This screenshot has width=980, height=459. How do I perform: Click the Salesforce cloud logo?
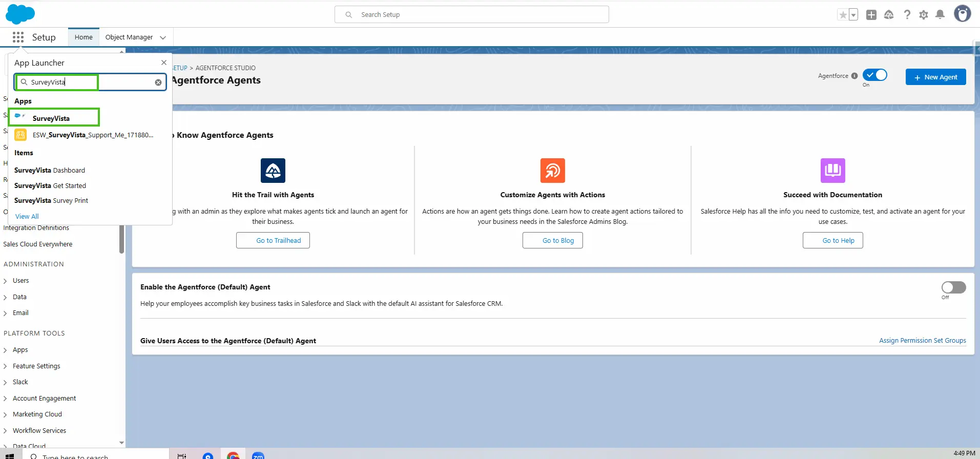(20, 14)
